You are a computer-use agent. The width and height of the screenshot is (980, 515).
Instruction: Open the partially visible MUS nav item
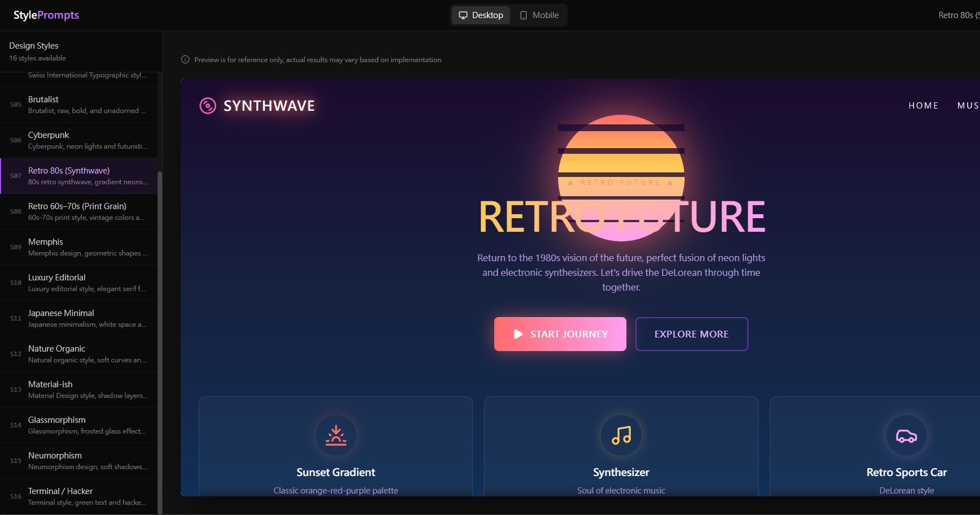click(968, 106)
